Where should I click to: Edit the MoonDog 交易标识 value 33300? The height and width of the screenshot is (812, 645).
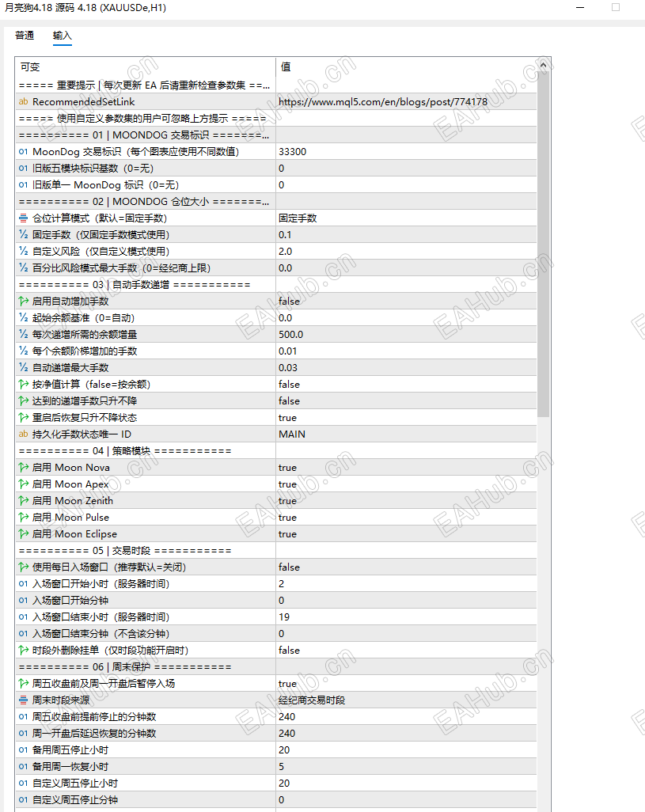click(406, 152)
